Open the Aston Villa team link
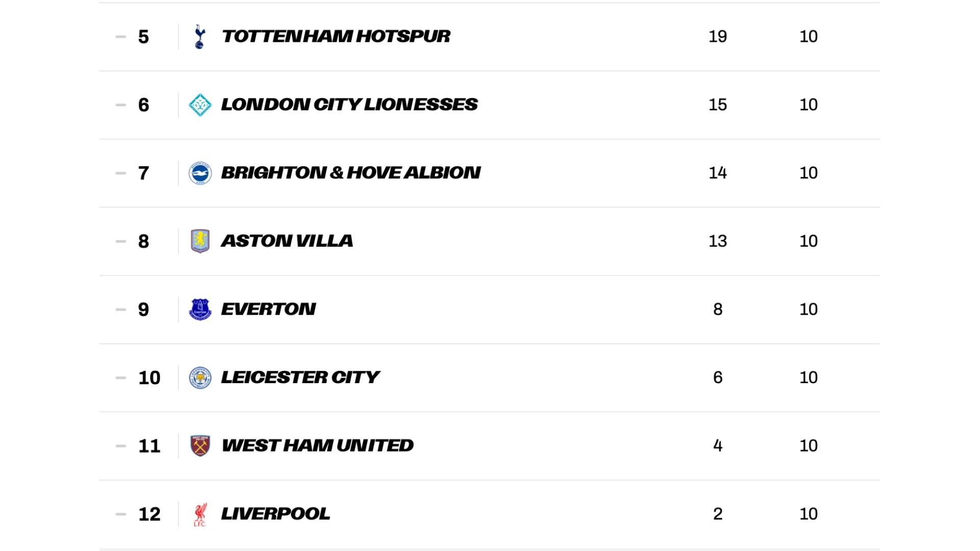This screenshot has width=980, height=551. click(x=286, y=241)
